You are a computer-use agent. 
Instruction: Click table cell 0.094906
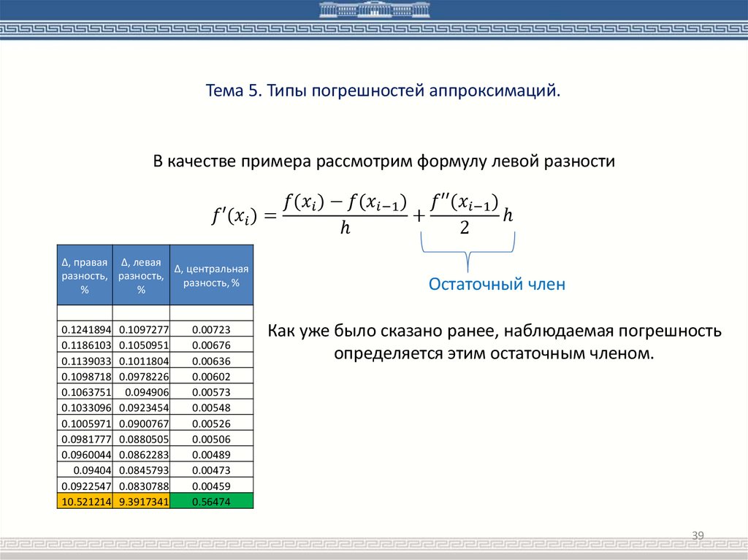point(141,392)
